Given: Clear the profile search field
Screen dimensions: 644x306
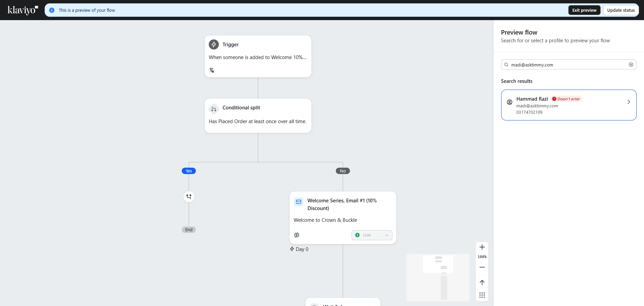Looking at the screenshot, I should (631, 65).
